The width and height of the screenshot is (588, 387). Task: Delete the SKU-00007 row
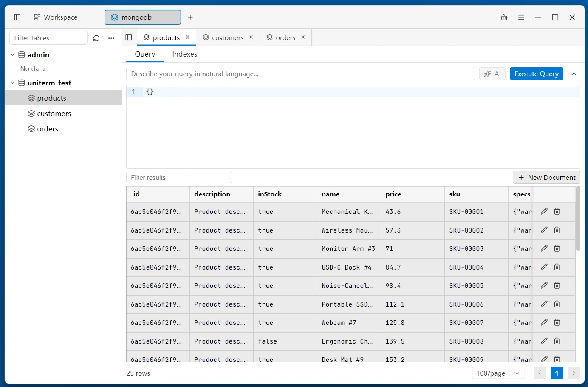[x=557, y=322]
